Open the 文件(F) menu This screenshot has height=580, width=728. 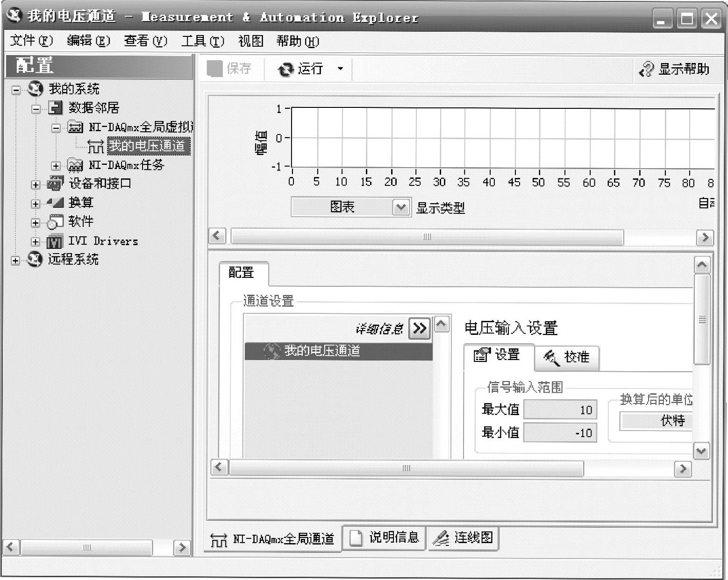[x=32, y=41]
